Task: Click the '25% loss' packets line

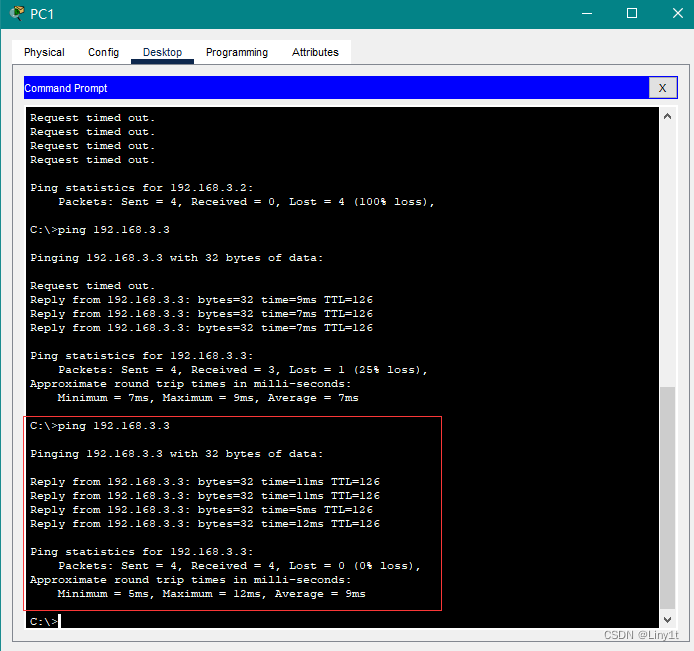Action: pos(243,370)
